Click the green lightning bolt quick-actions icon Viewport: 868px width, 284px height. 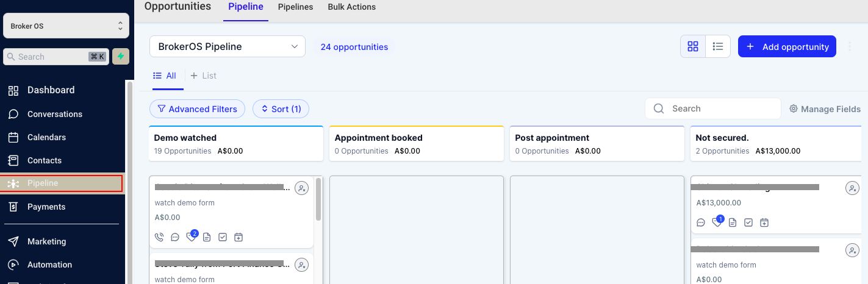coord(121,57)
